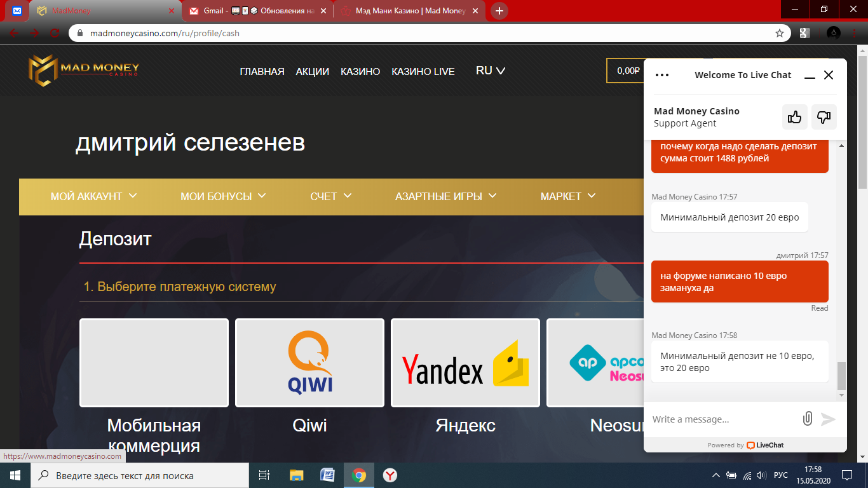Viewport: 868px width, 488px height.
Task: Click the live chat scrollbar down arrow
Action: point(842,395)
